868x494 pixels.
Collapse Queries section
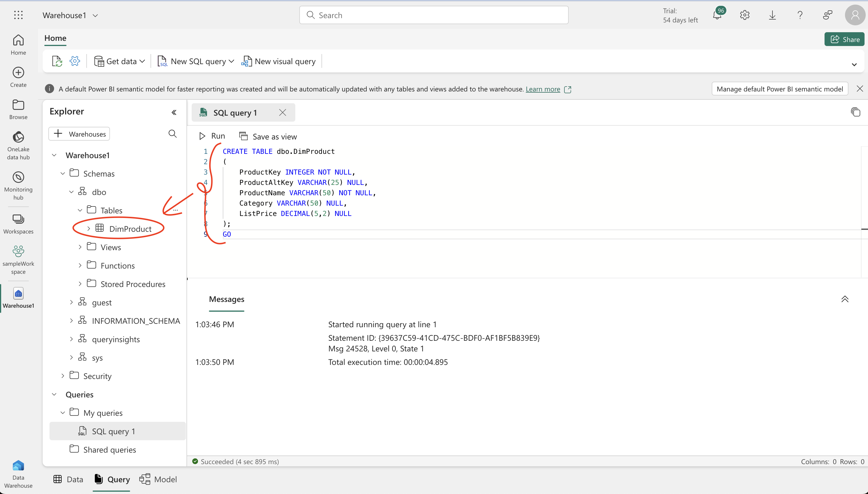click(x=54, y=394)
